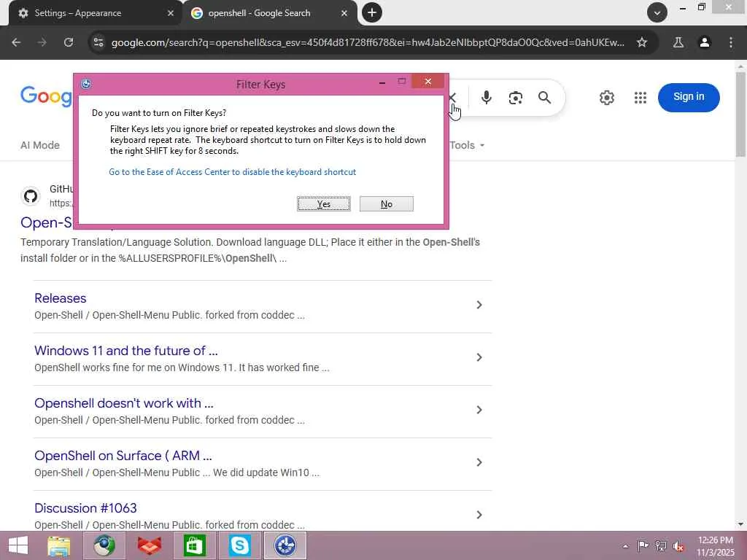Go forward in browser history
This screenshot has height=560, width=747.
pos(42,42)
